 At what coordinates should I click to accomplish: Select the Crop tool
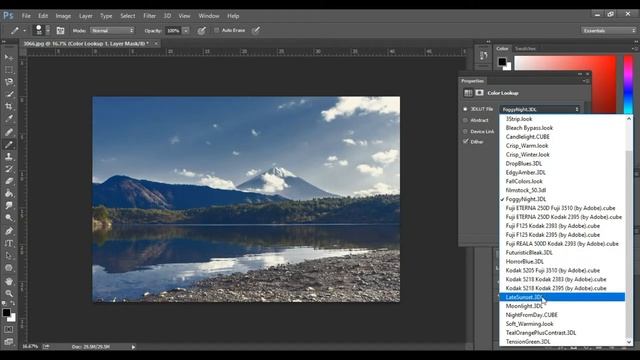tap(9, 107)
